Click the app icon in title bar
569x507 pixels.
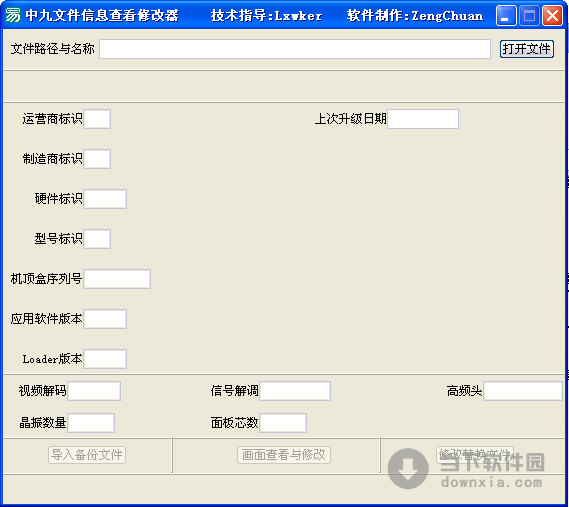point(13,15)
